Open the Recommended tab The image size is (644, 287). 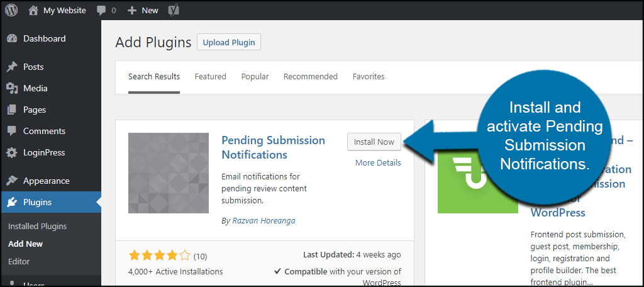(x=310, y=76)
